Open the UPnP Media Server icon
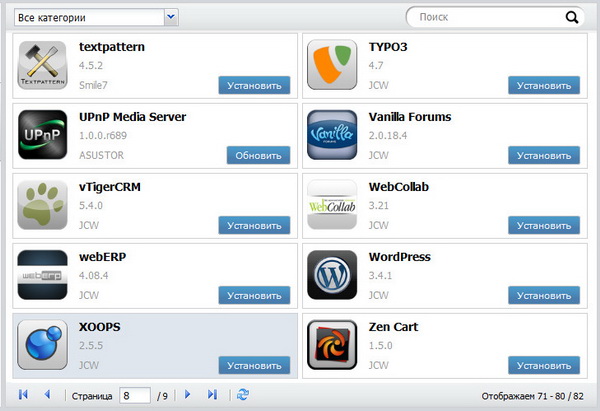Viewport: 600px width, 411px height. click(x=43, y=136)
